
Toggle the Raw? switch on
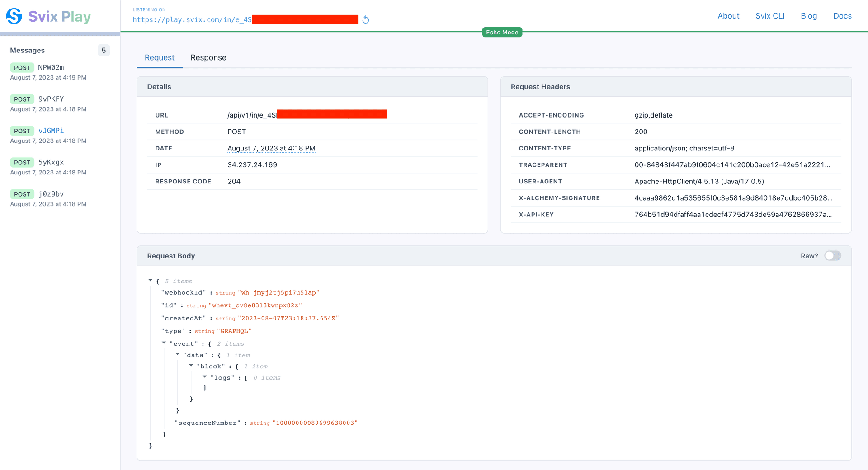pyautogui.click(x=832, y=256)
